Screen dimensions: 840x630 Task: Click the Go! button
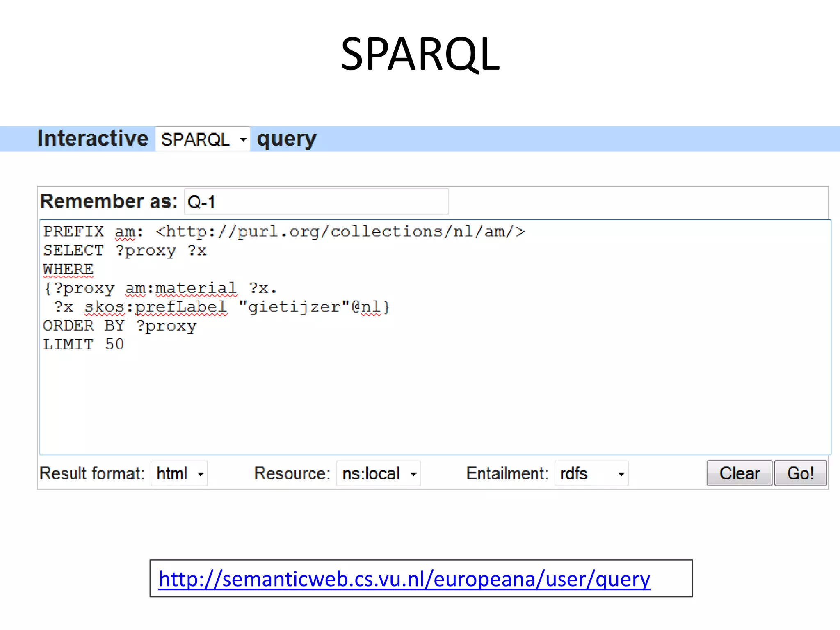point(800,473)
